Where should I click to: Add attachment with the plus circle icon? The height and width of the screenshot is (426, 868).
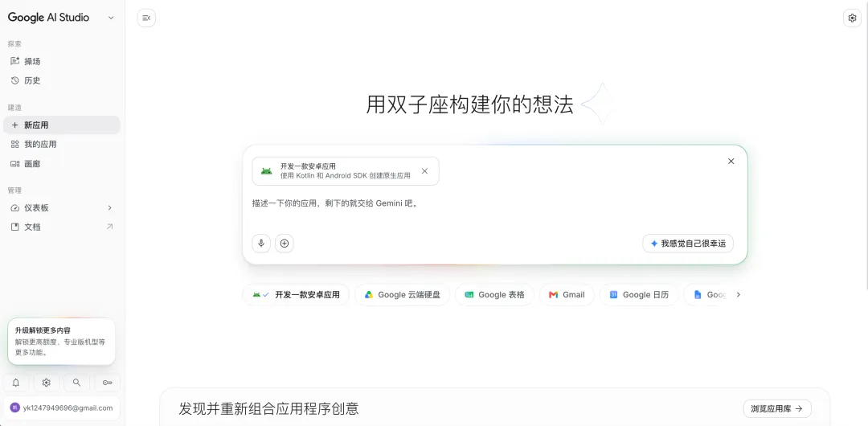point(285,244)
